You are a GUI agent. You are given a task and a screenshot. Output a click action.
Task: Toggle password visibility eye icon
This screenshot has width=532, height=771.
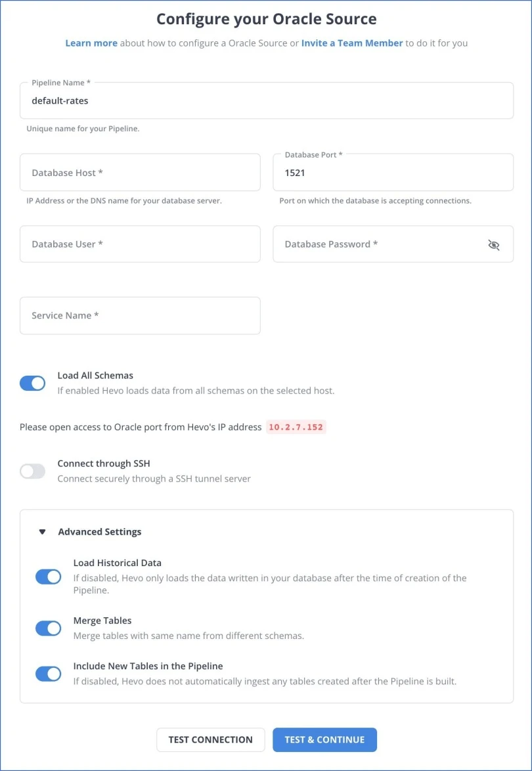click(494, 244)
